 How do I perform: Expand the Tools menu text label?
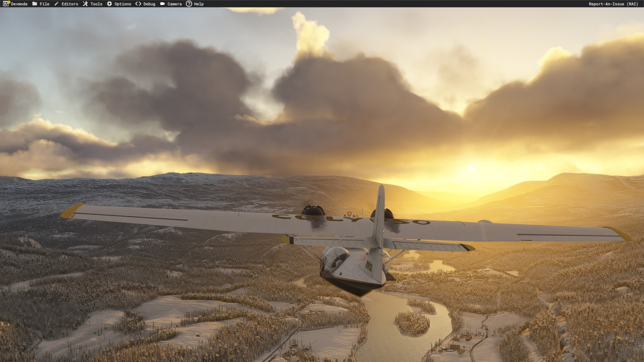click(96, 4)
